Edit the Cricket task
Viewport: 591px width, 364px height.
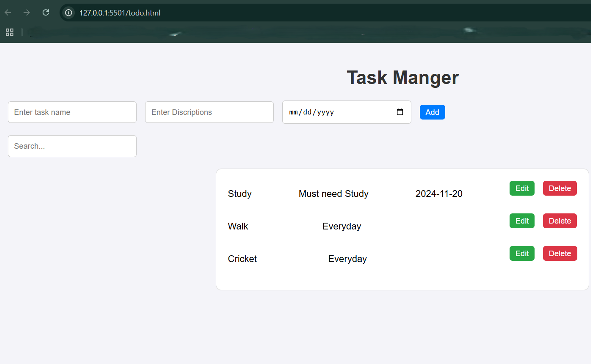[x=522, y=253]
